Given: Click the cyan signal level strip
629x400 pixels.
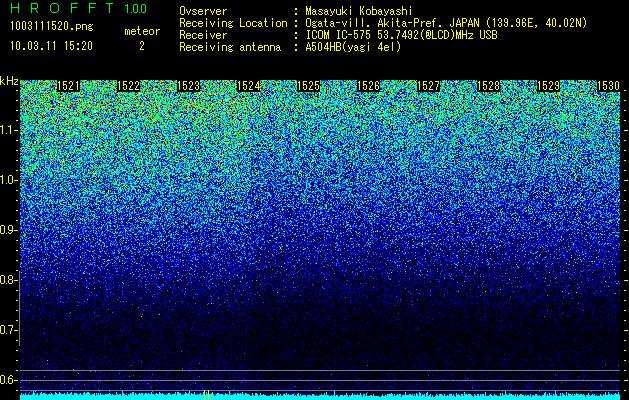Looking at the screenshot, I should pos(320,396).
